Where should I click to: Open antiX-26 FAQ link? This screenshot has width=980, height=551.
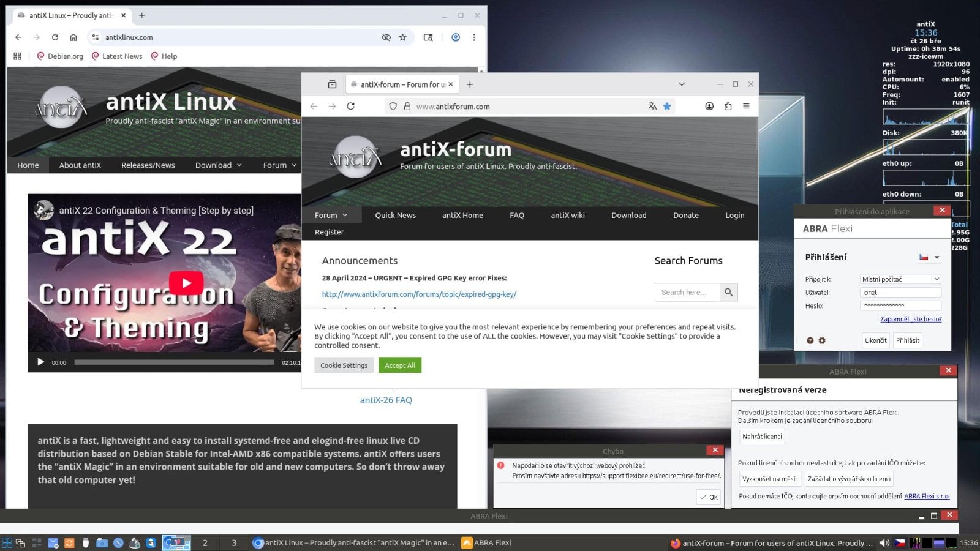[x=386, y=400]
